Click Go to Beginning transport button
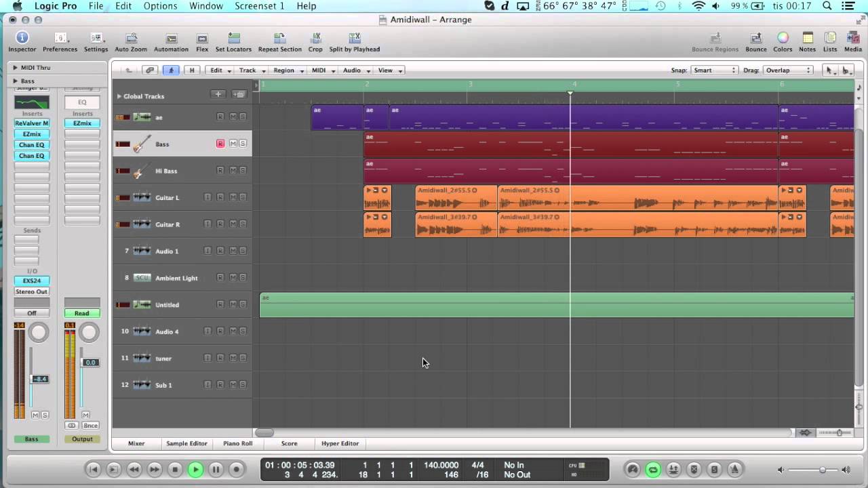Viewport: 868px width, 488px height. [94, 469]
